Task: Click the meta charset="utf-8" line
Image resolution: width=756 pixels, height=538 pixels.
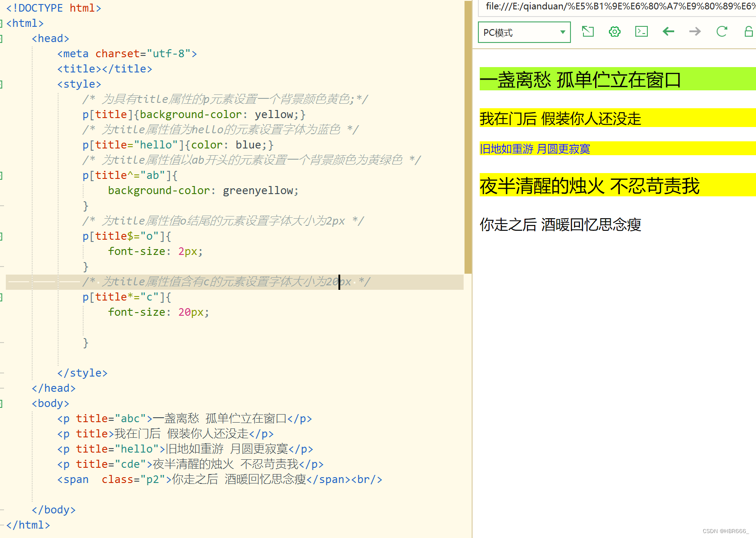Action: pos(127,54)
